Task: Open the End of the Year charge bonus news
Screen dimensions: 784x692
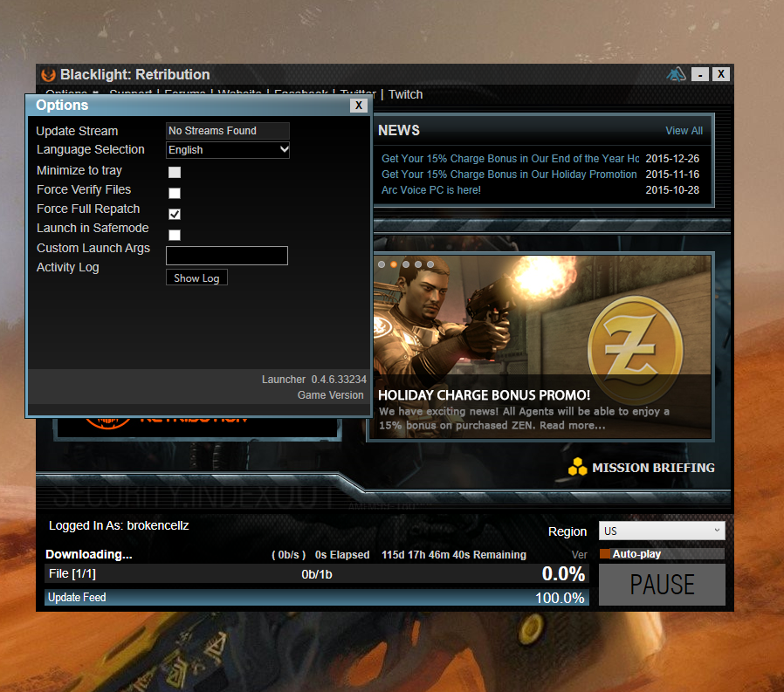Action: pos(510,159)
